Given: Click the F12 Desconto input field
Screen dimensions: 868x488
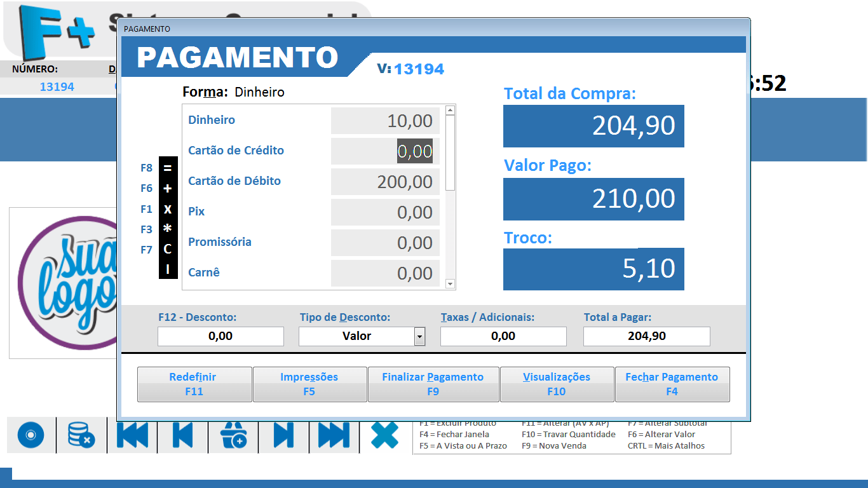Looking at the screenshot, I should pyautogui.click(x=220, y=336).
